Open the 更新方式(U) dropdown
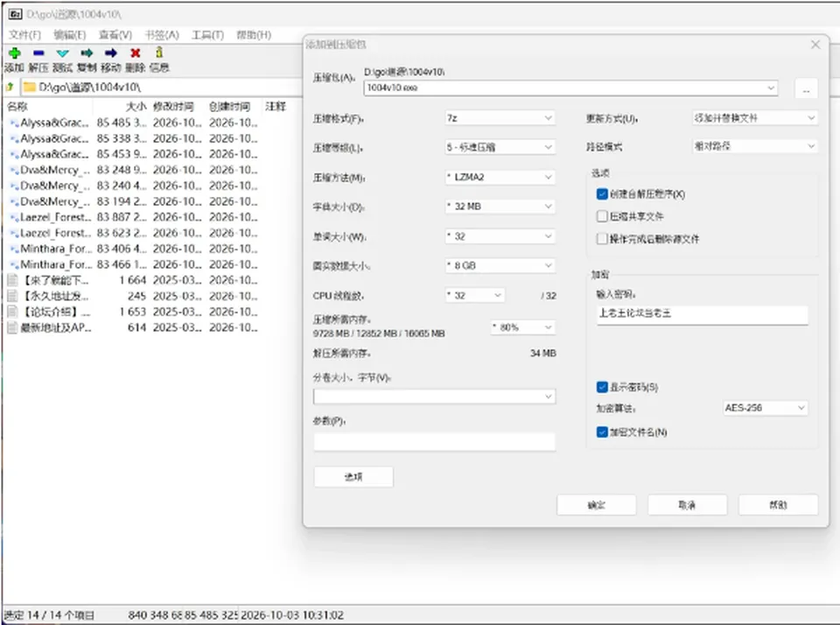 coord(755,118)
